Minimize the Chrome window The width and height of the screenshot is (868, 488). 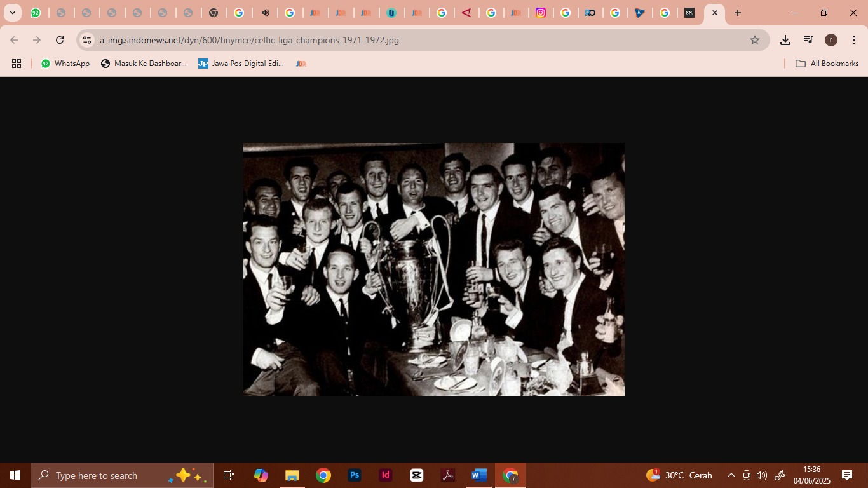795,13
